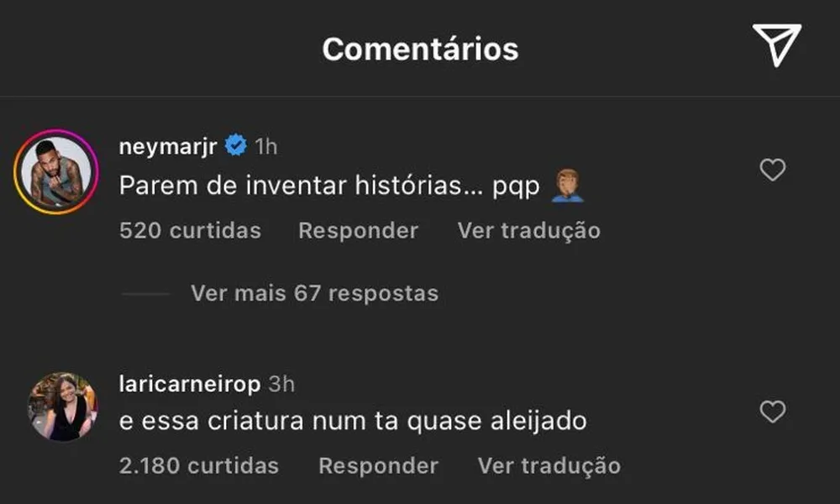This screenshot has height=504, width=840.
Task: Expand "Ver mais 67 respostas"
Action: [x=314, y=293]
